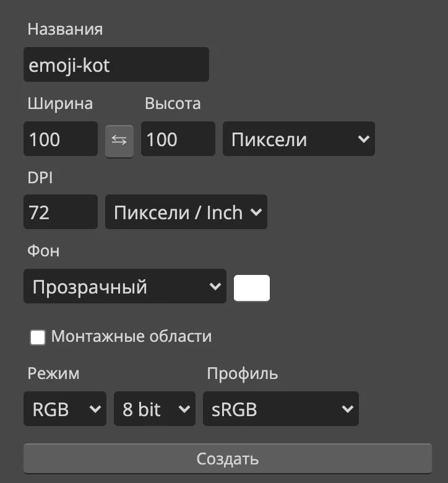The width and height of the screenshot is (448, 483).
Task: Click the DPI field showing 72
Action: click(x=61, y=212)
